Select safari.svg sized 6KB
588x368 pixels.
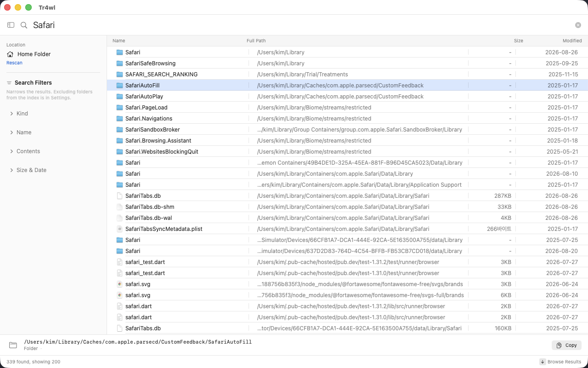pos(347,295)
